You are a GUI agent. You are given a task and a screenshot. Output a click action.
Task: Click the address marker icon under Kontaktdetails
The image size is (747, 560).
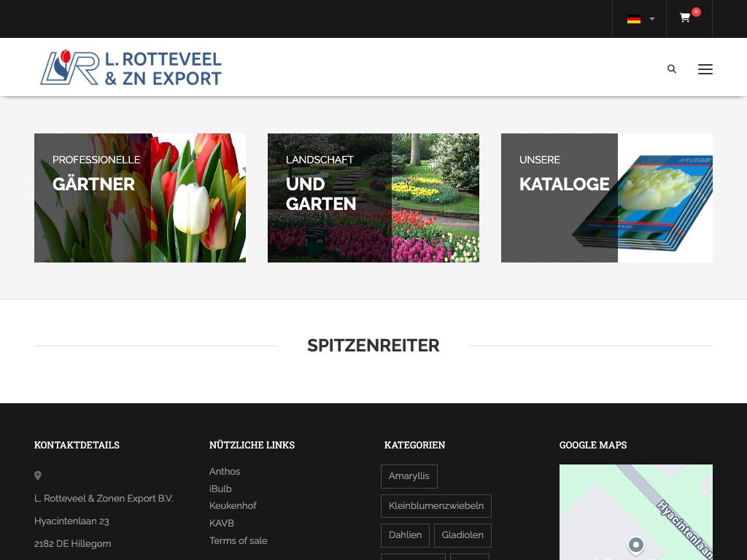[38, 476]
